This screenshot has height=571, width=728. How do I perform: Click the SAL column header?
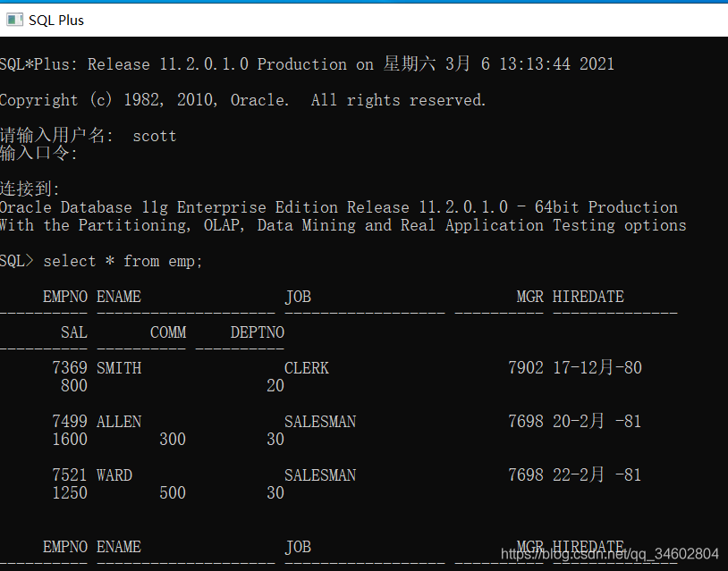[74, 332]
